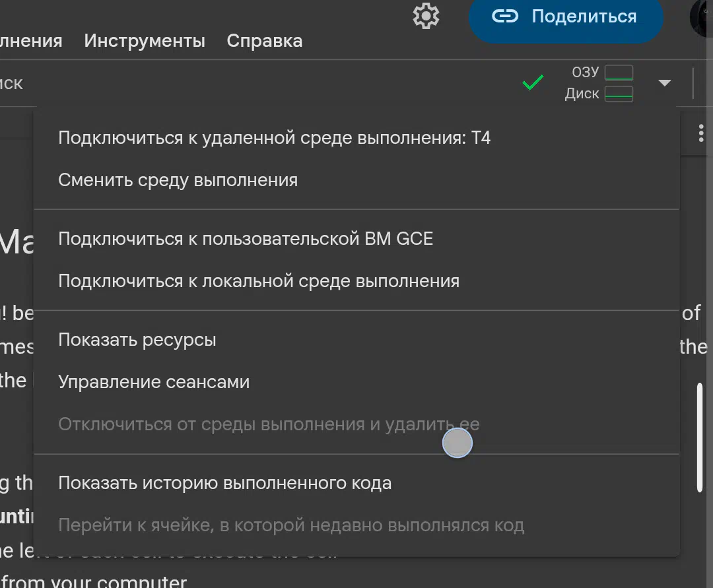Screen dimensions: 713x588
Task: Select Показать ресурсы menu entry
Action: [x=137, y=340]
